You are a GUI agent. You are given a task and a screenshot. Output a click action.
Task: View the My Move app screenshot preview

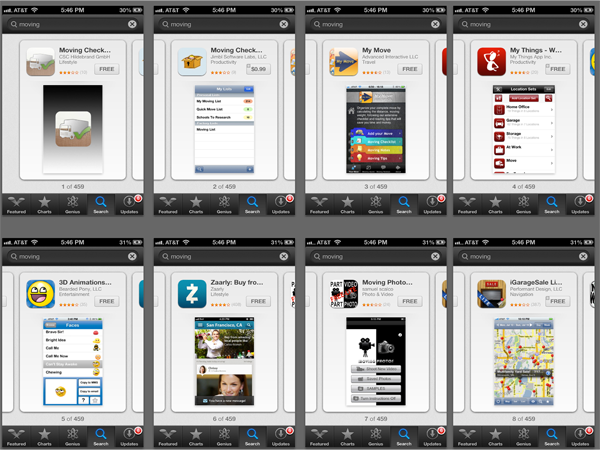[376, 129]
